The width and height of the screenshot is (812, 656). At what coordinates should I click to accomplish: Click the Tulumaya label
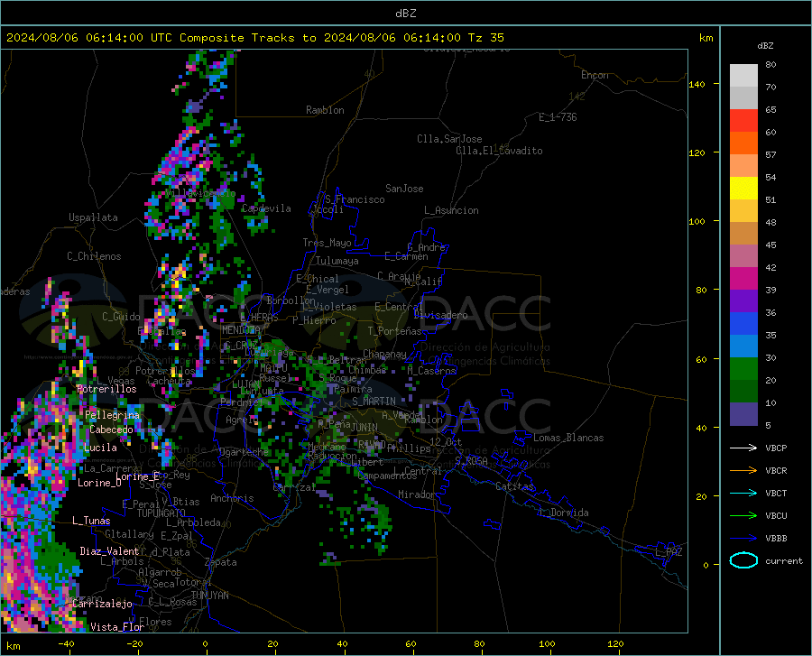337,261
